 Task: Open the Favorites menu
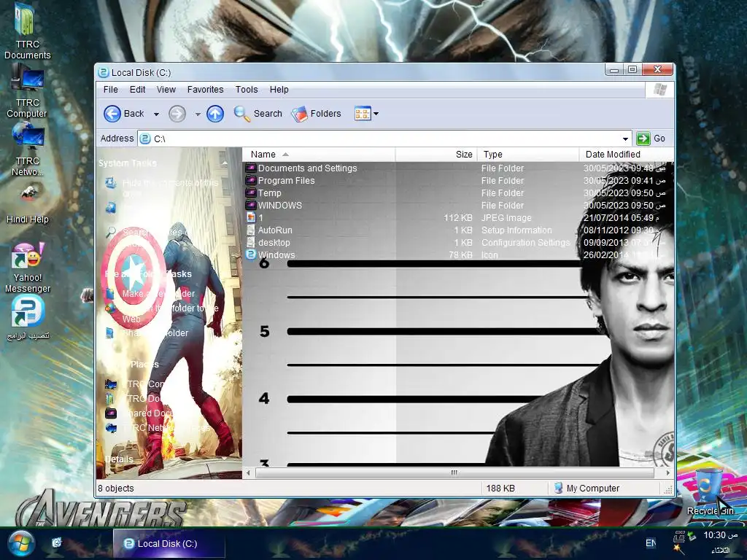[205, 90]
